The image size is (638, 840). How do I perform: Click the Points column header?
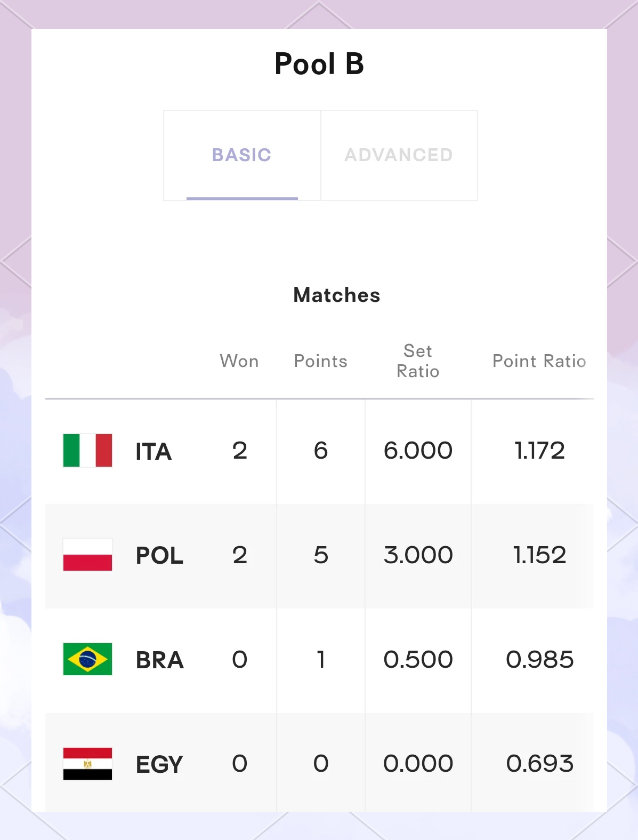pos(321,361)
